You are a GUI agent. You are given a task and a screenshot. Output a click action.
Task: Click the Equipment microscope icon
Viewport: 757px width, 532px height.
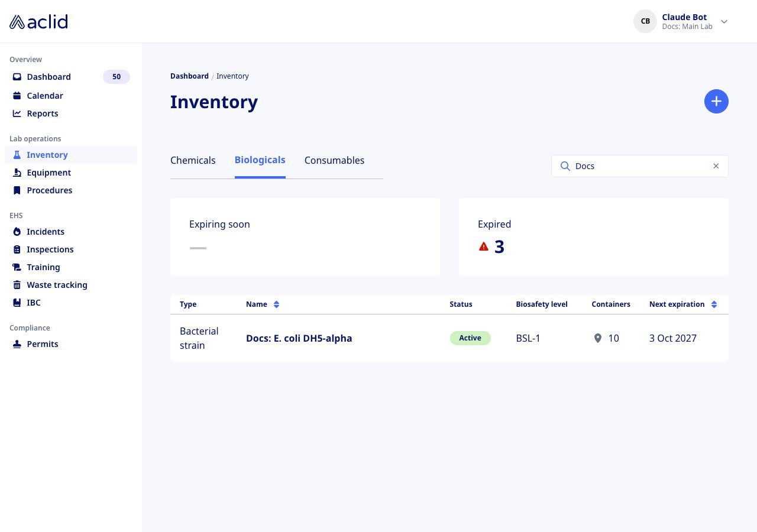tap(17, 173)
